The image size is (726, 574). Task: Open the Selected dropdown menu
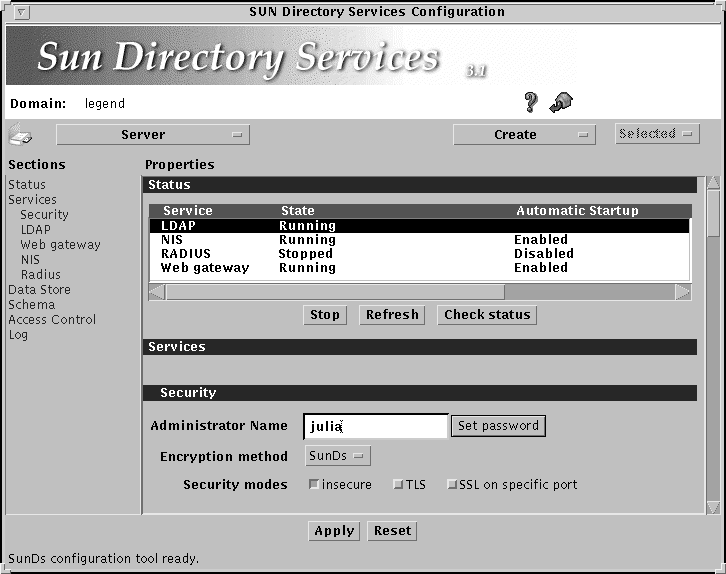657,134
